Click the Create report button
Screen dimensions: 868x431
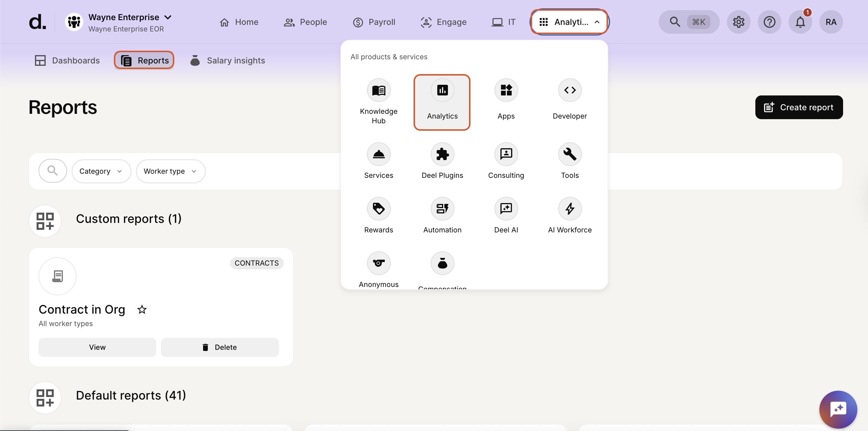tap(799, 107)
